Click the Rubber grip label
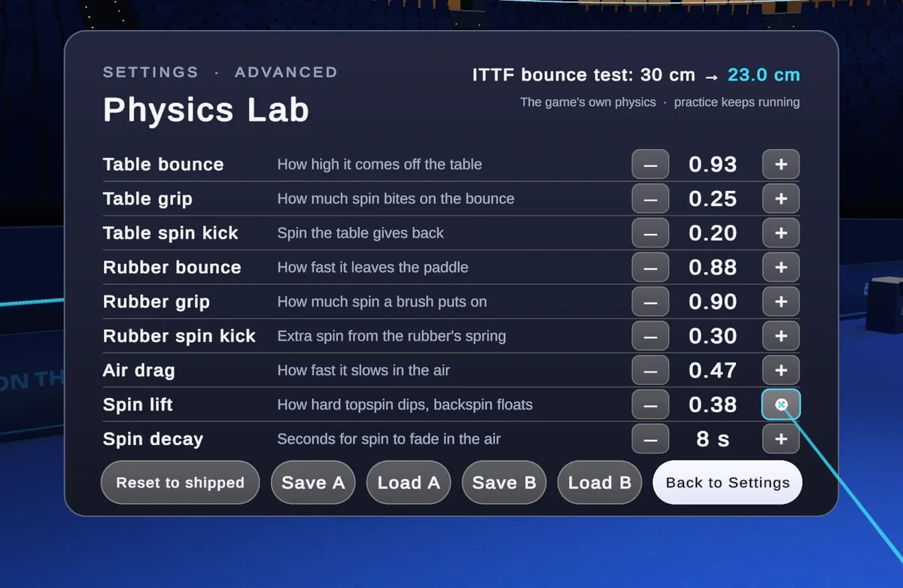The width and height of the screenshot is (903, 588). pyautogui.click(x=157, y=302)
